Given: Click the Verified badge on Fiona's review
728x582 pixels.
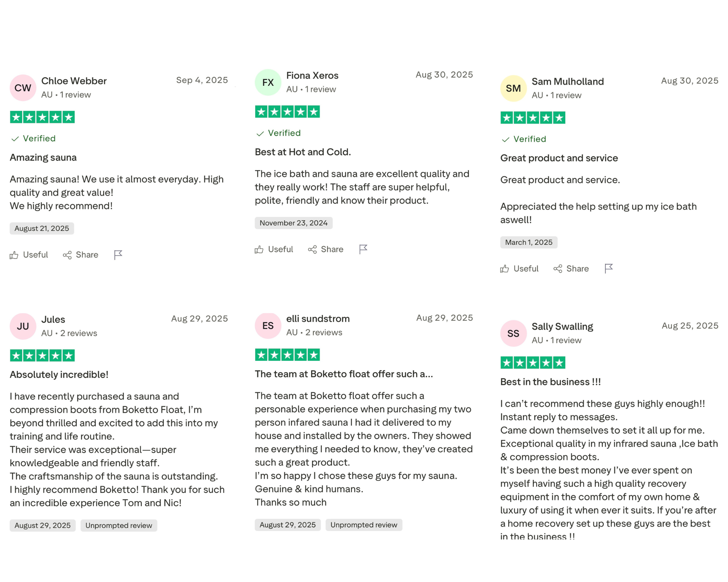Looking at the screenshot, I should click(x=278, y=133).
